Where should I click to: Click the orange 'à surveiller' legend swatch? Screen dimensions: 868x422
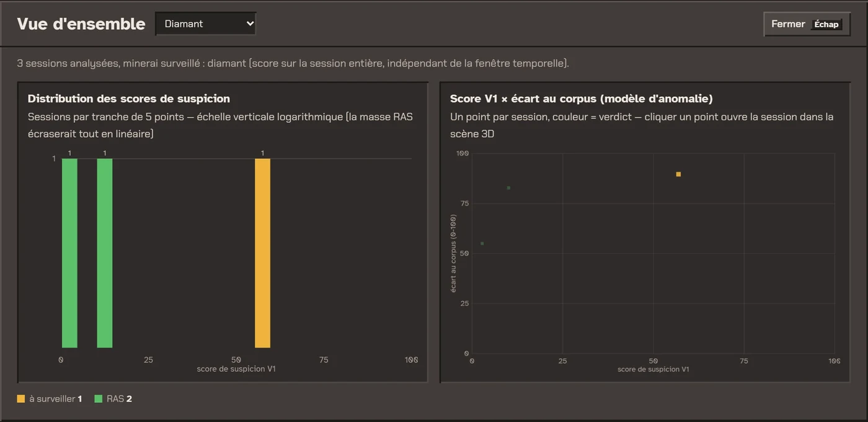[x=21, y=399]
